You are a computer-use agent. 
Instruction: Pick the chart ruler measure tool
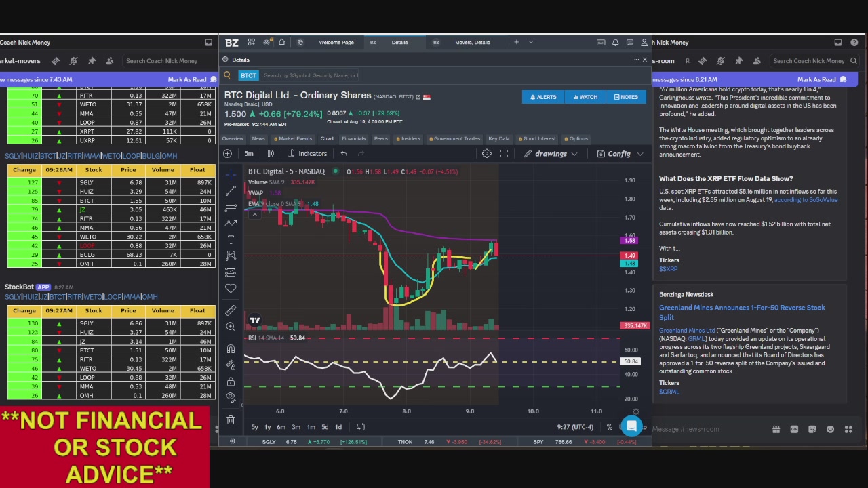tap(231, 310)
